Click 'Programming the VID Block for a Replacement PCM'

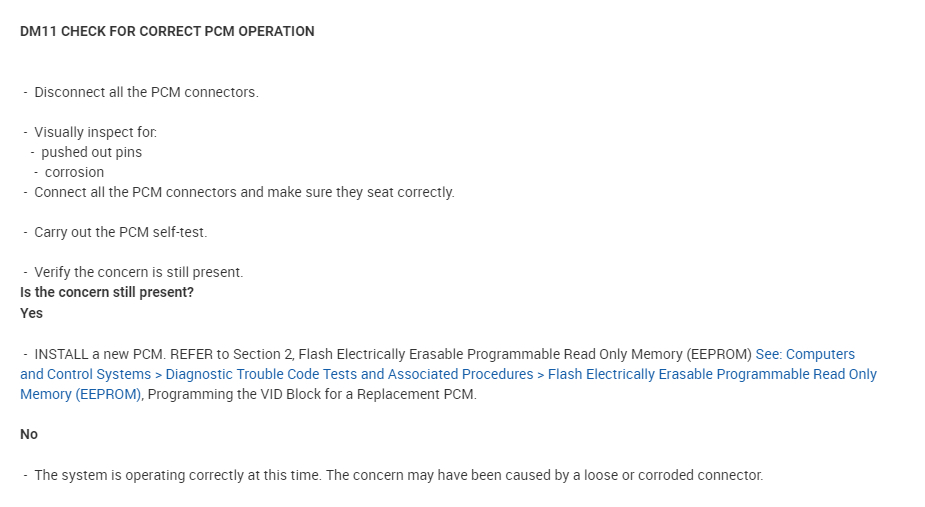click(x=312, y=394)
